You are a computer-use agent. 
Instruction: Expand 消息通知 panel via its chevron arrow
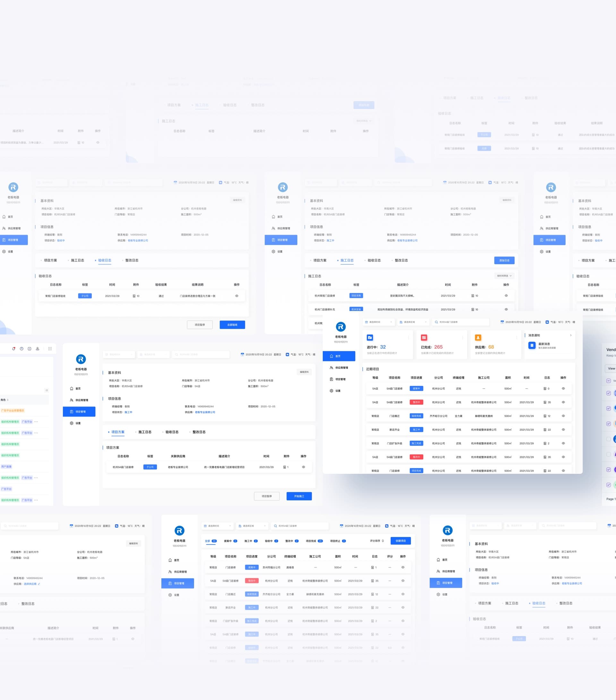point(571,335)
